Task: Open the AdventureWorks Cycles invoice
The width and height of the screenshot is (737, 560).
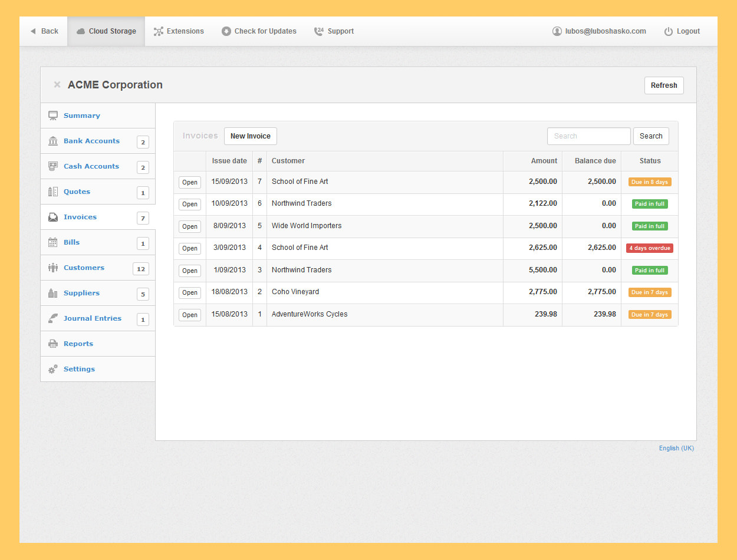Action: point(190,315)
